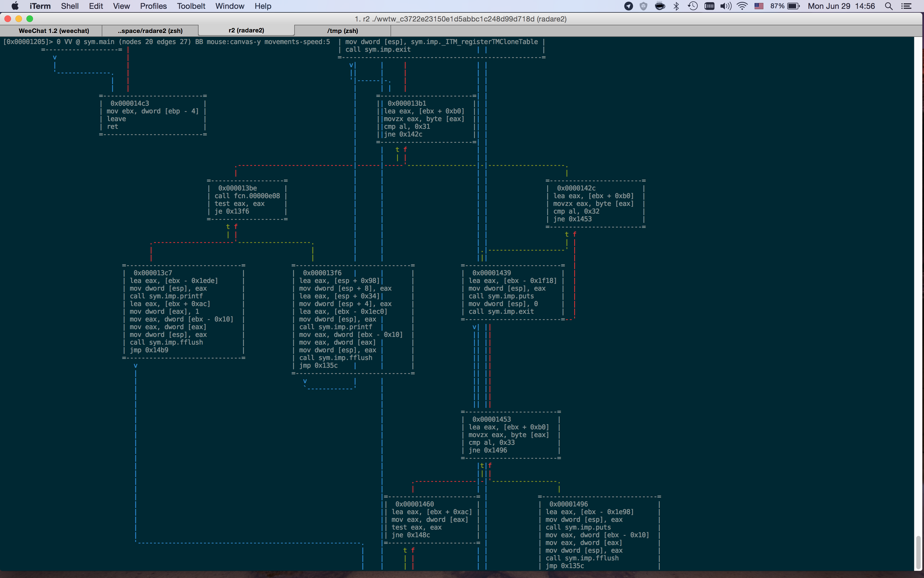This screenshot has height=578, width=924.
Task: Click the location arrow circle menu bar icon
Action: pos(628,6)
